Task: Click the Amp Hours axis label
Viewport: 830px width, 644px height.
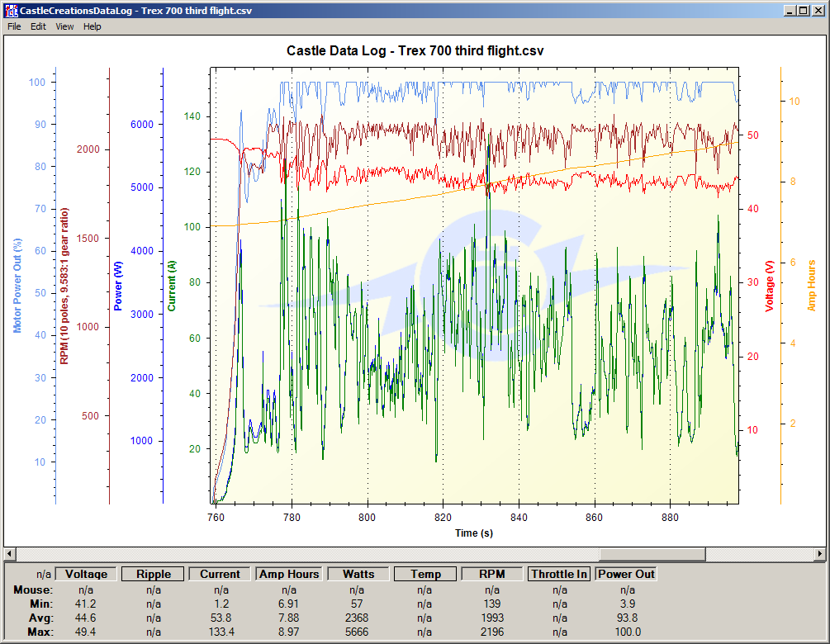Action: coord(811,285)
